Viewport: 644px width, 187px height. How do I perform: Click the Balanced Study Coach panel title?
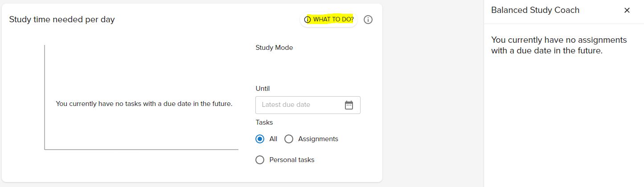(x=535, y=10)
